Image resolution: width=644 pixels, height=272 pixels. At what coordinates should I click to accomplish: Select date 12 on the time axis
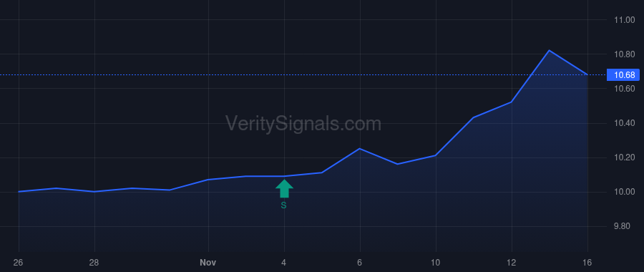click(512, 263)
